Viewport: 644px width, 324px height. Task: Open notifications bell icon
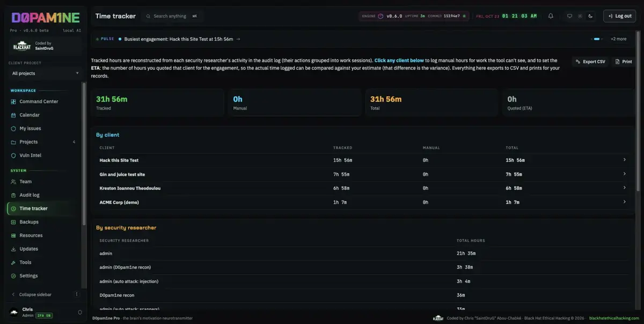click(x=551, y=16)
